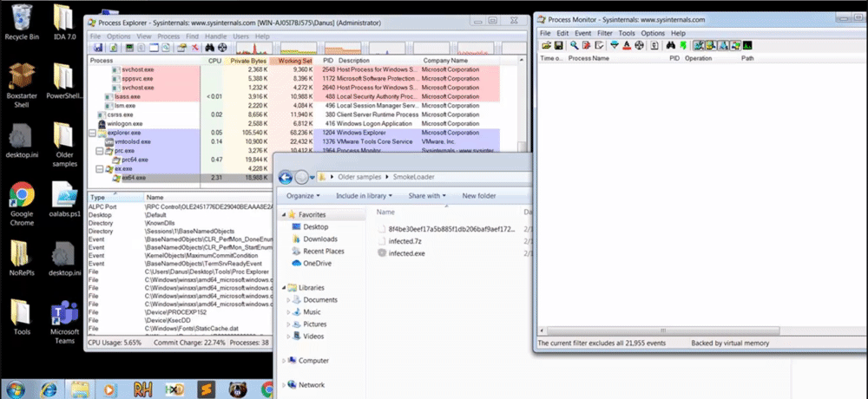868x399 pixels.
Task: Toggle Show Network Activity button
Action: pos(723,45)
